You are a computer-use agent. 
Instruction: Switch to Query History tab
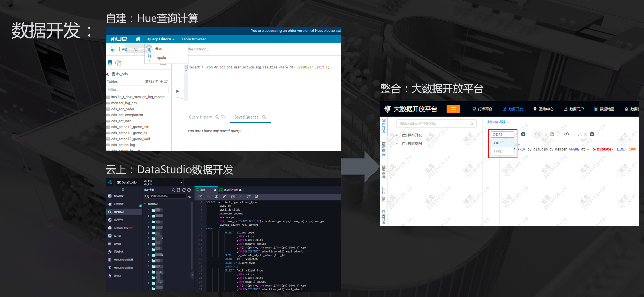[200, 117]
